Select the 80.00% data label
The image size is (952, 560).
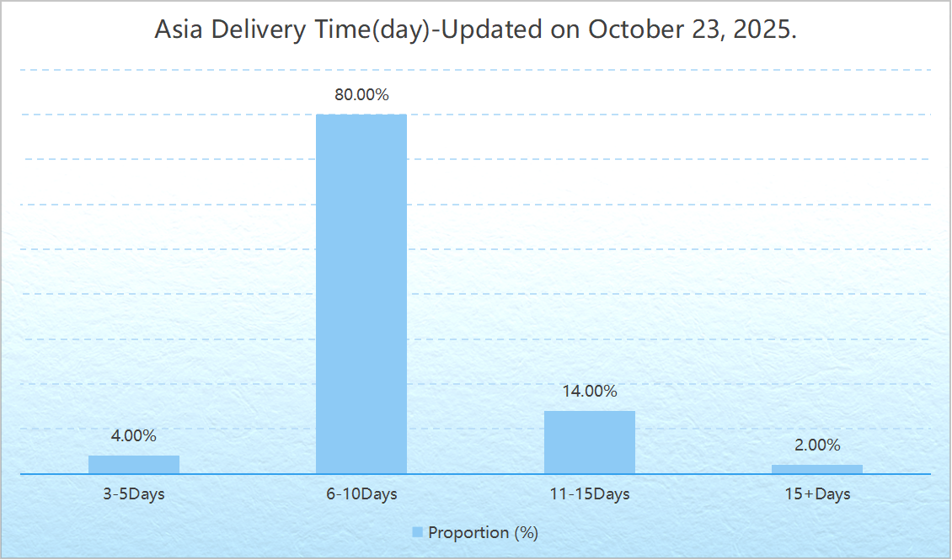point(361,95)
